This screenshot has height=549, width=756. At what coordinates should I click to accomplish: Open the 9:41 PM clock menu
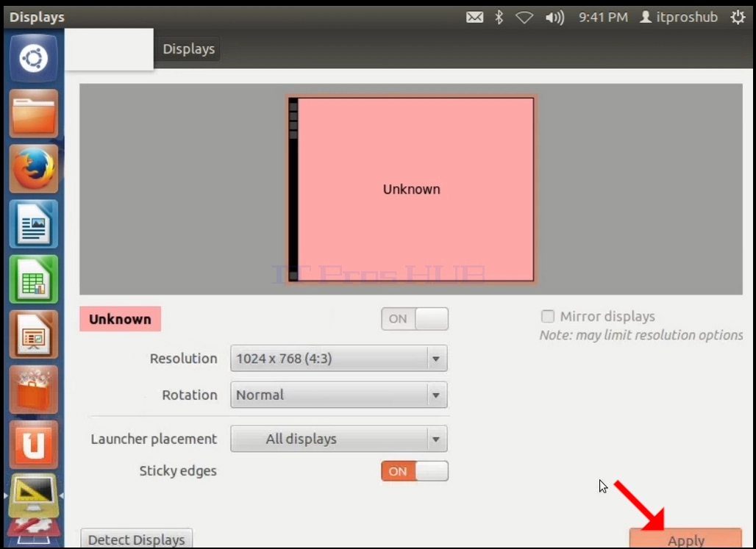(603, 18)
